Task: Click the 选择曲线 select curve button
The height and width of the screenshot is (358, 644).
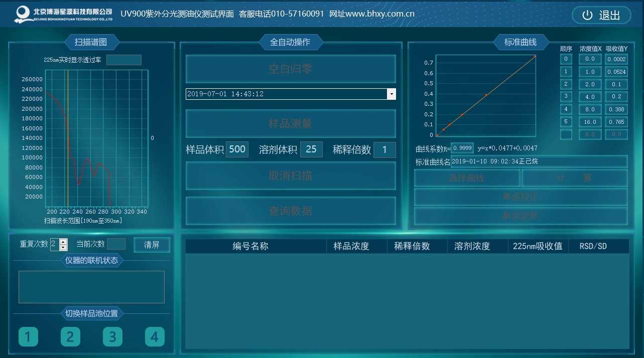Action: (467, 178)
